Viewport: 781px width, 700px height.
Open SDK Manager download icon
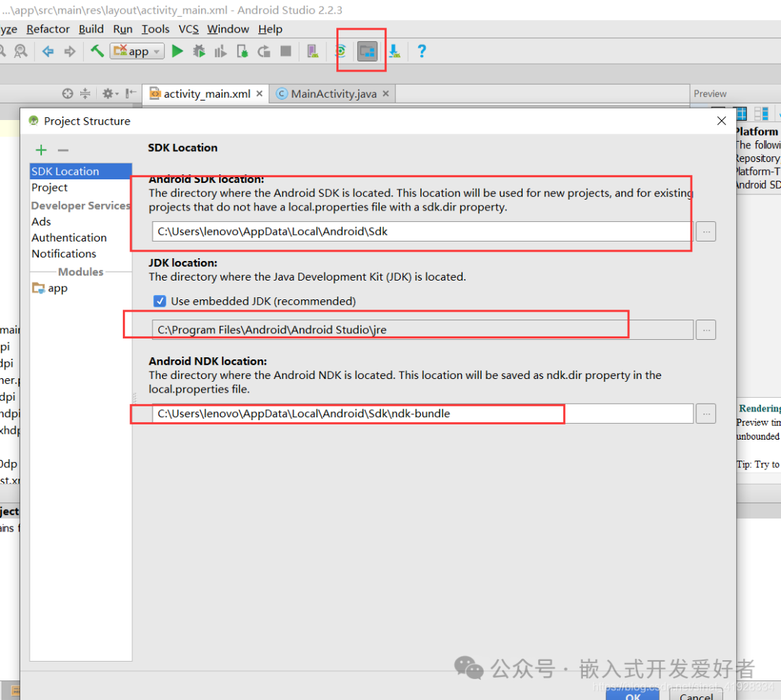click(395, 51)
